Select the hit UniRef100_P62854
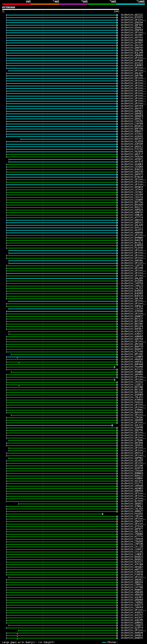The height and width of the screenshot is (644, 147). coord(132,152)
